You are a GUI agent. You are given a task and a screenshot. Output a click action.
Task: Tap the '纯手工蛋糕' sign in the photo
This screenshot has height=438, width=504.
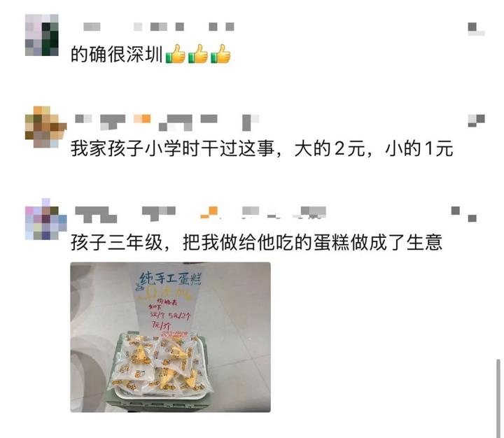170,278
